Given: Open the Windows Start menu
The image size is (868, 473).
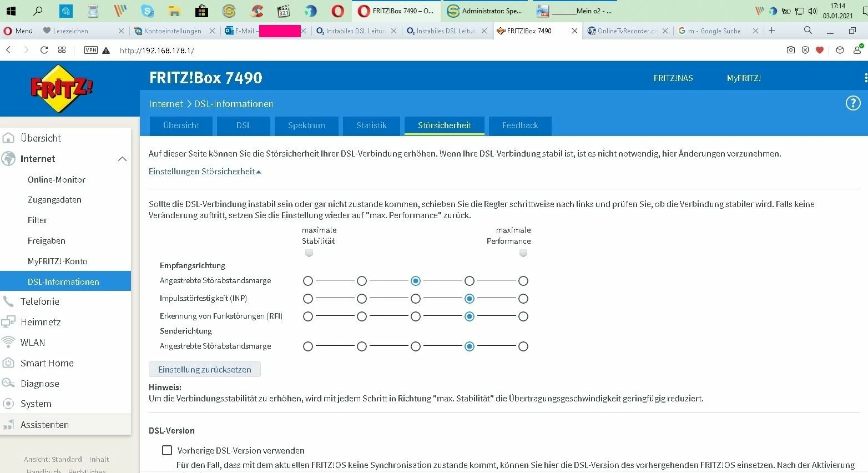Looking at the screenshot, I should pos(11,11).
